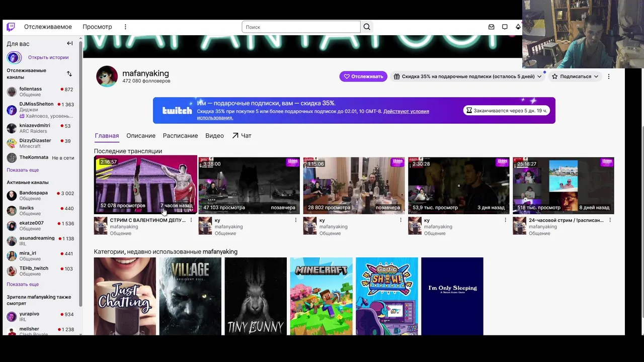Open Resident Evil Village category cover
This screenshot has width=644, height=362.
[x=190, y=296]
